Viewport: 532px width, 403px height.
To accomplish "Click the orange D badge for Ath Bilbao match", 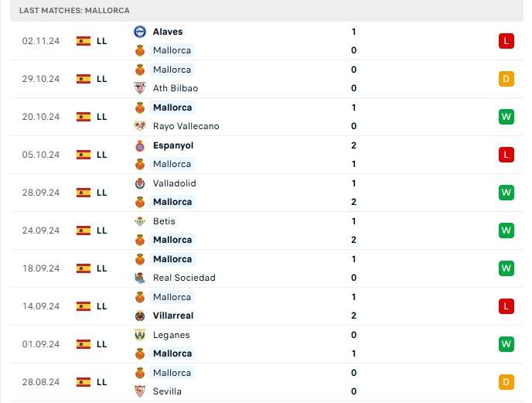I will 506,79.
